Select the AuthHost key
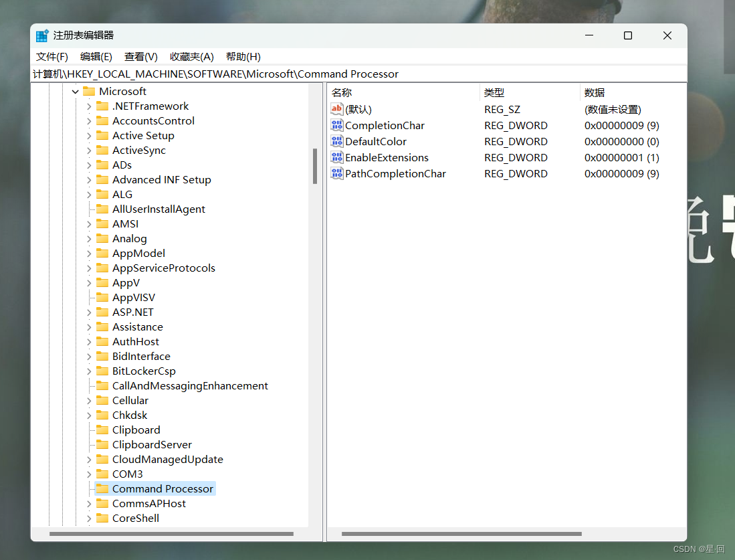Image resolution: width=735 pixels, height=560 pixels. pos(136,341)
